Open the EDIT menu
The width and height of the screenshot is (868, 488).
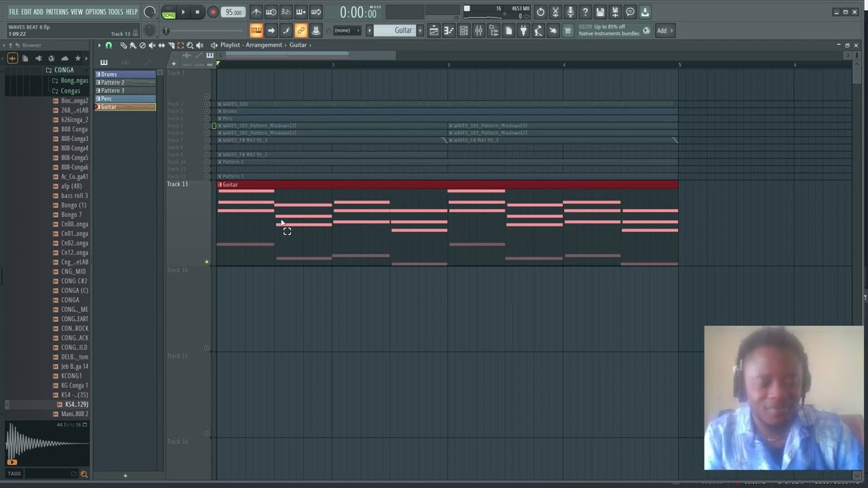point(26,12)
